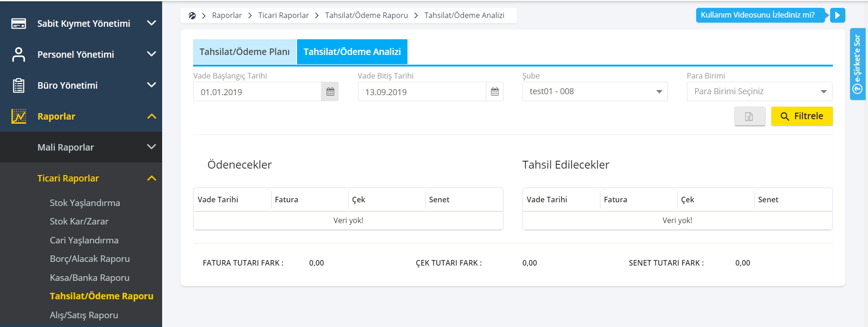Click SENET TUTARI FARK label

pyautogui.click(x=666, y=263)
